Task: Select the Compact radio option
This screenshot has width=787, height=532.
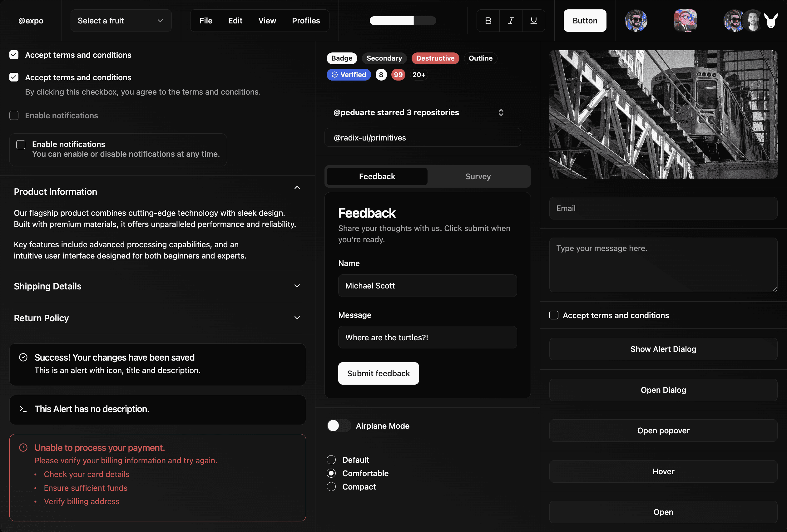Action: point(331,487)
